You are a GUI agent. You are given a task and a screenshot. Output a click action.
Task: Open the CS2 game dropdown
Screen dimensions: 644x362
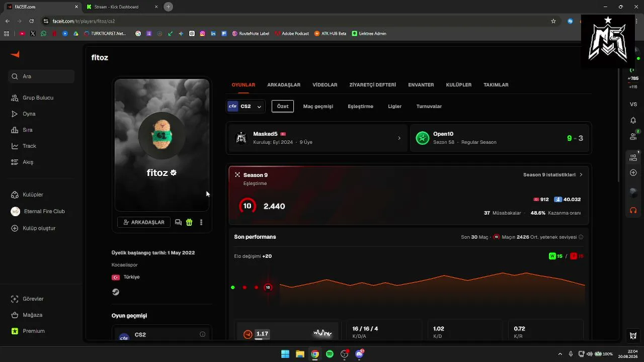click(x=246, y=107)
